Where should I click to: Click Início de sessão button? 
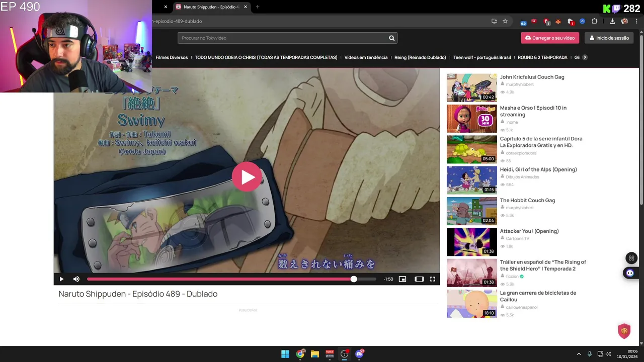coord(609,38)
